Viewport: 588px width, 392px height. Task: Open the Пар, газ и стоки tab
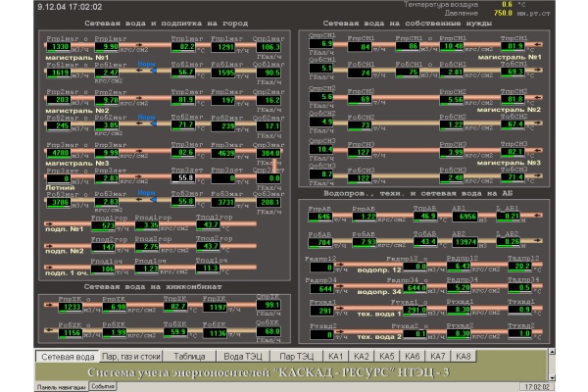[x=135, y=356]
